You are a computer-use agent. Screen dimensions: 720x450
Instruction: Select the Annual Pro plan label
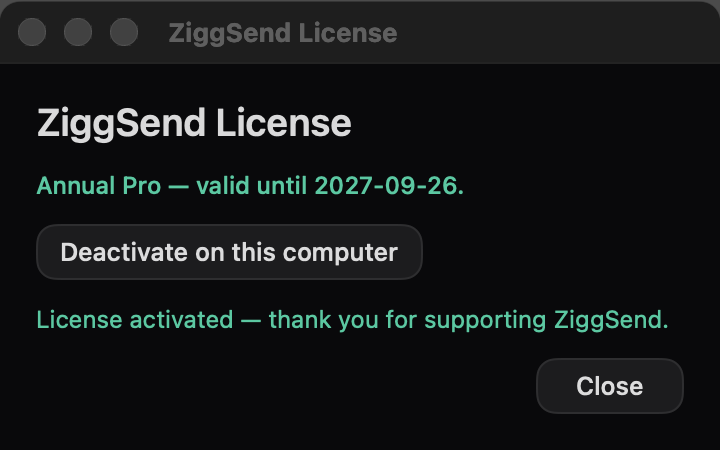pos(99,186)
